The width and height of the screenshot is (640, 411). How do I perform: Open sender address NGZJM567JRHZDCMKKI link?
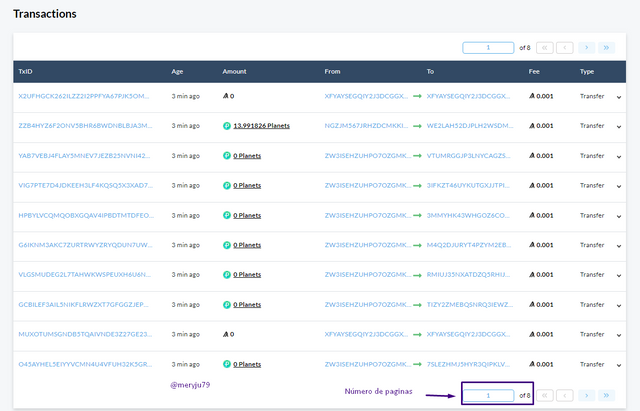pos(366,126)
